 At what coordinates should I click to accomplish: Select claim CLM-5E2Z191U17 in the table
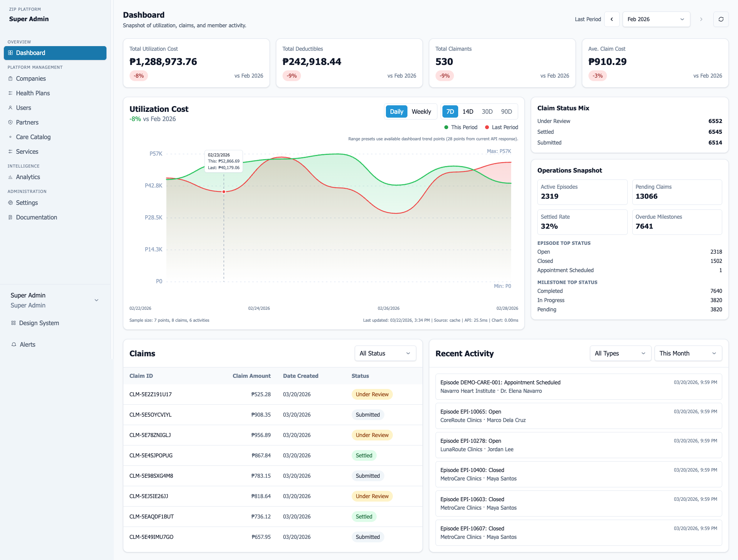[150, 394]
